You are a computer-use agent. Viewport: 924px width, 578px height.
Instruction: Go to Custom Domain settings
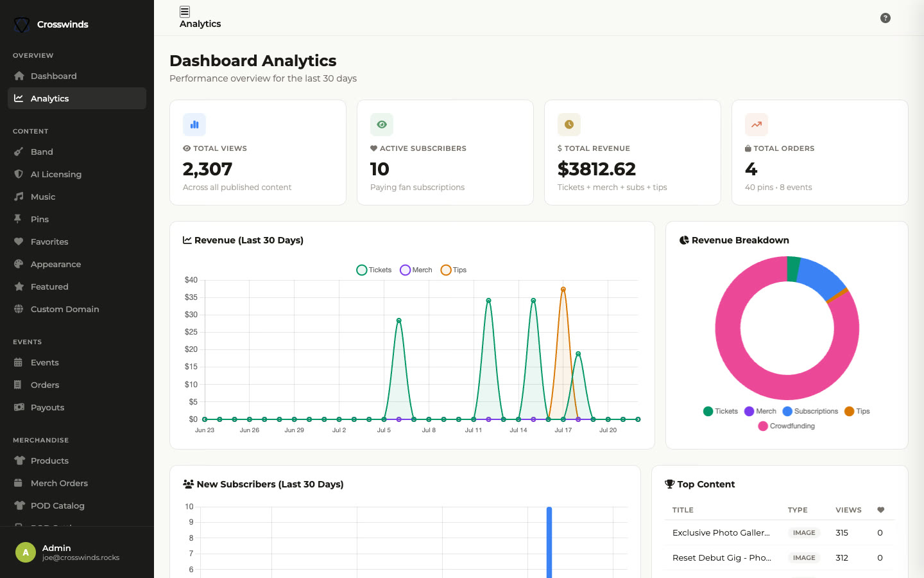[77, 309]
